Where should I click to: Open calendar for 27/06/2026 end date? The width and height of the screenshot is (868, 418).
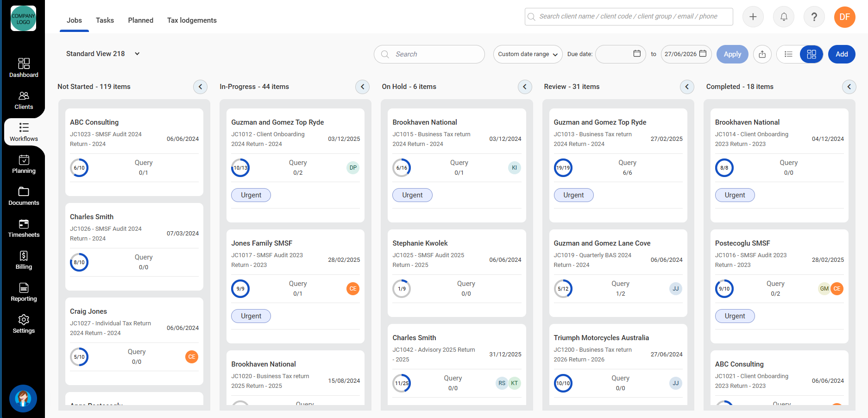[703, 54]
